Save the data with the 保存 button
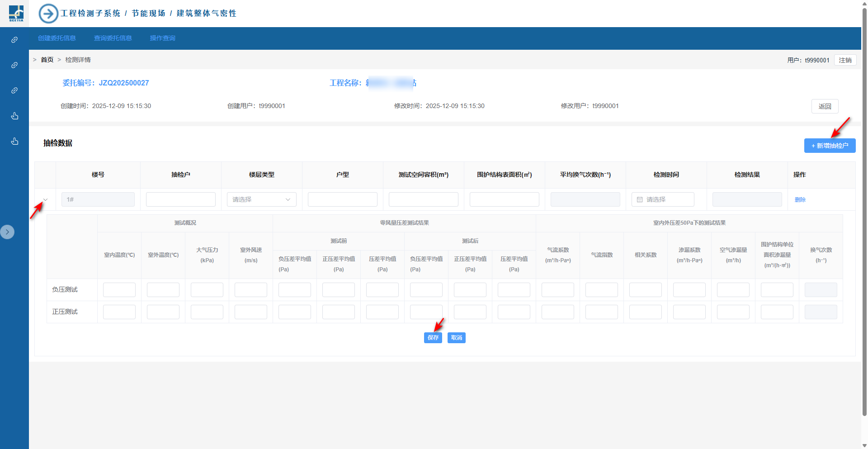This screenshot has width=868, height=449. coord(433,338)
